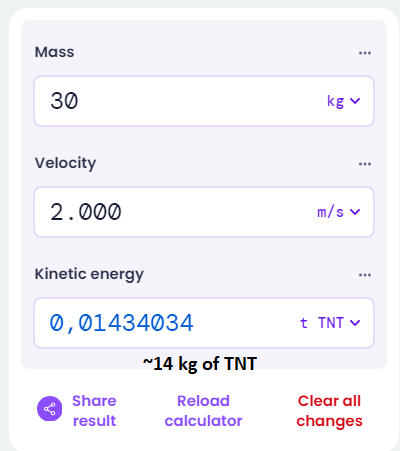Click the Mass input containing 30

(204, 101)
